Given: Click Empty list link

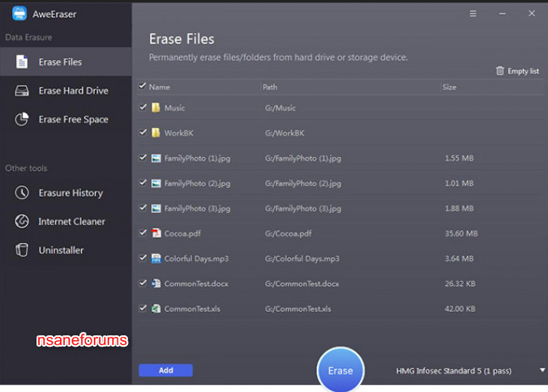Looking at the screenshot, I should [523, 71].
